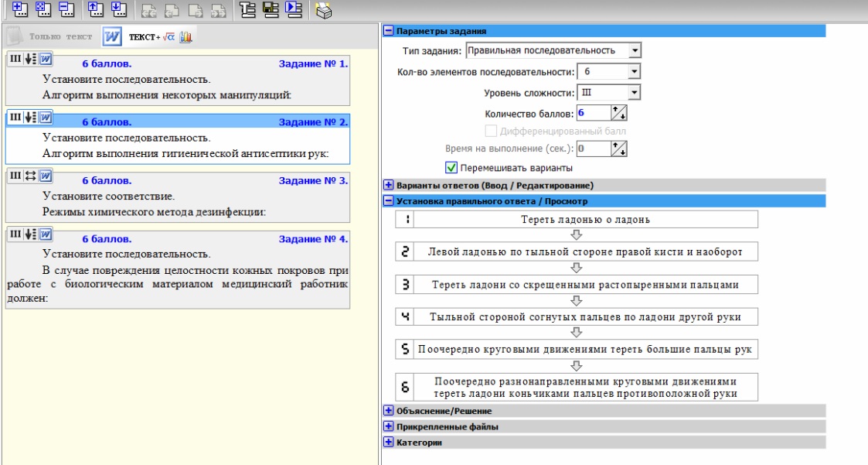Click the next task page icon

point(196,11)
